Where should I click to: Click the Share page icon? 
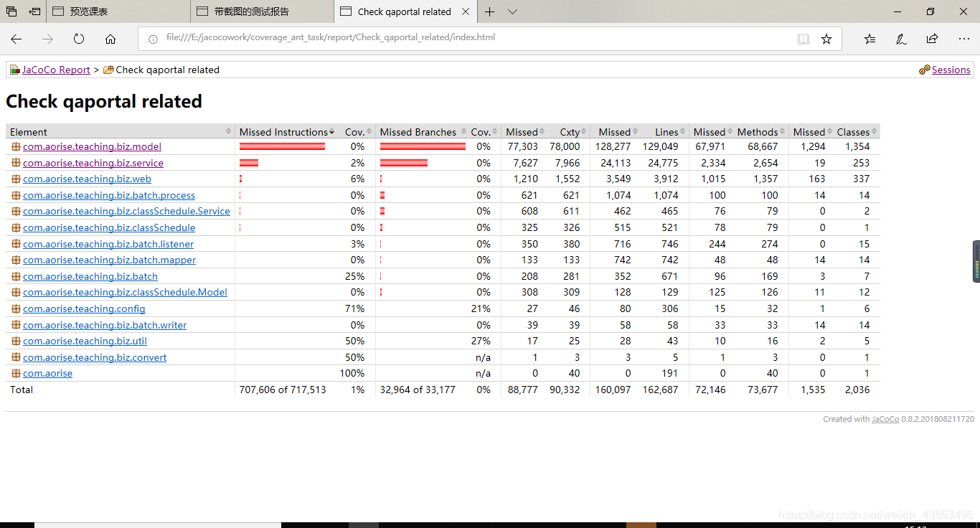tap(932, 39)
